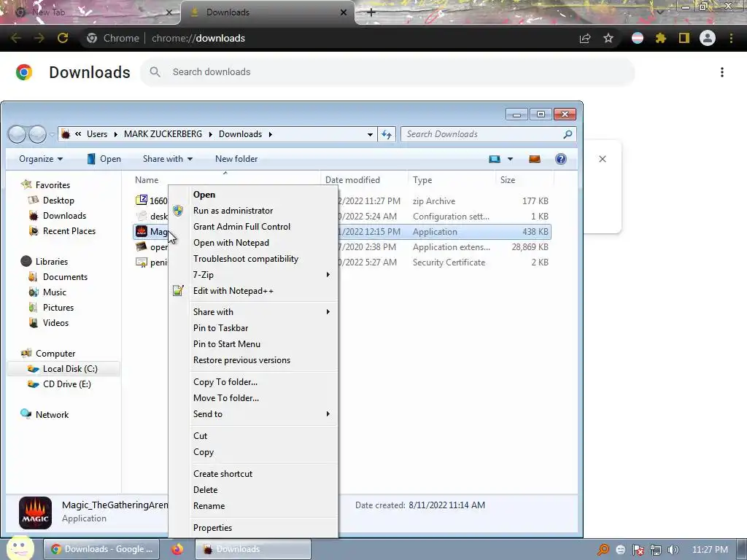Open Organize dropdown in Explorer
This screenshot has height=560, width=747.
41,159
